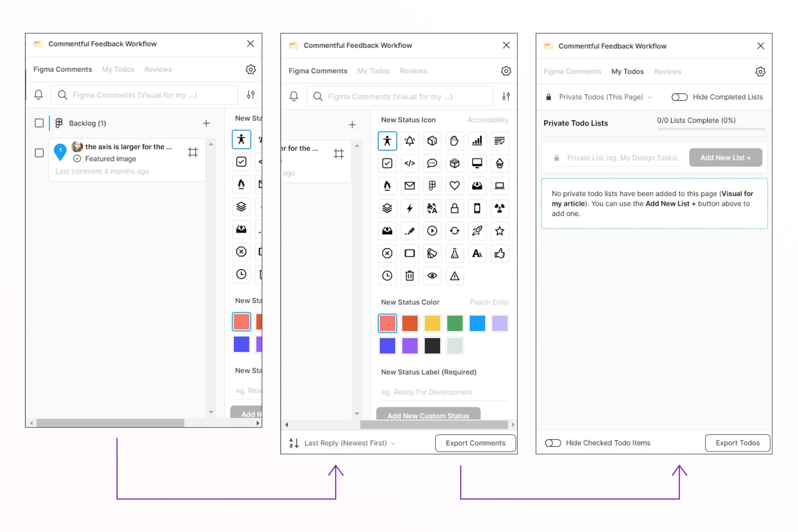Enable the Hide Completed Lists toggle
This screenshot has width=798, height=532.
click(x=680, y=97)
